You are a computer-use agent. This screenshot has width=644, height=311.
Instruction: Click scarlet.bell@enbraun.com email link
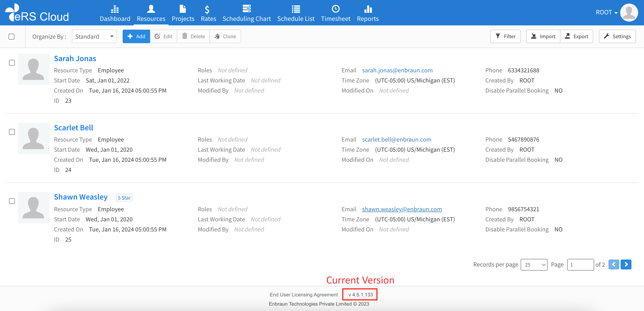click(x=397, y=140)
